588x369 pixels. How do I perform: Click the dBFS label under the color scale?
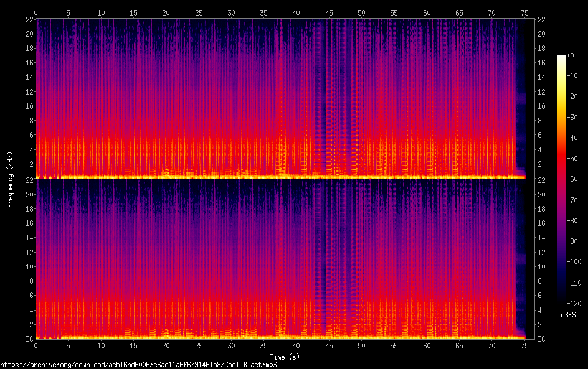click(568, 315)
